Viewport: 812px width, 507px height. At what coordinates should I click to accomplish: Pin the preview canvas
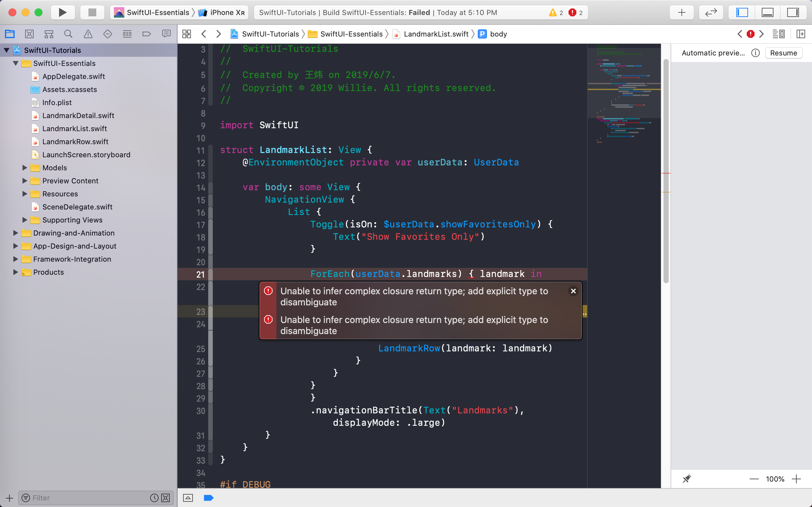pos(687,479)
